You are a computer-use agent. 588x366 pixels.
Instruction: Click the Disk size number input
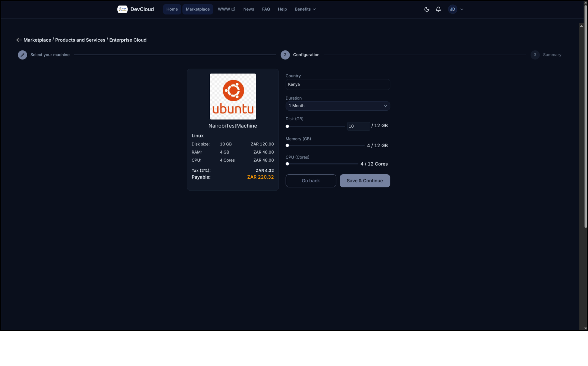point(358,126)
